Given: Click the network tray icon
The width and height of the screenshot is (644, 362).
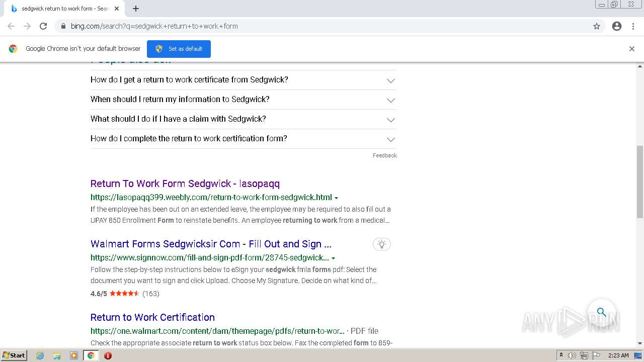Looking at the screenshot, I should (x=584, y=355).
